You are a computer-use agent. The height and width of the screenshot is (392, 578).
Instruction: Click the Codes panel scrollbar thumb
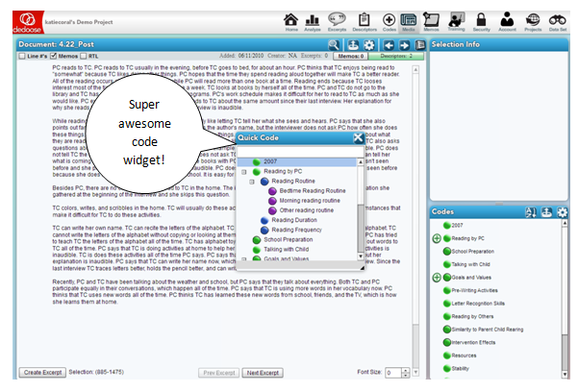click(x=565, y=353)
